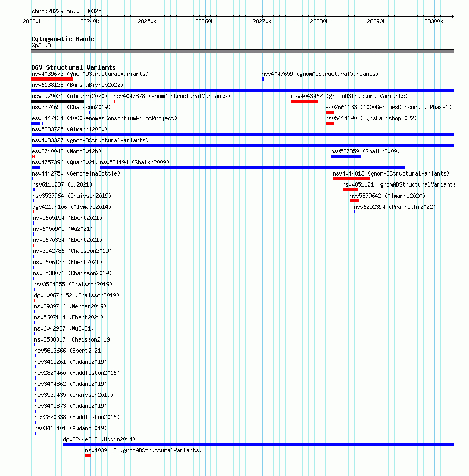Open the nsv5670334 Ebert2021 label

click(67, 240)
